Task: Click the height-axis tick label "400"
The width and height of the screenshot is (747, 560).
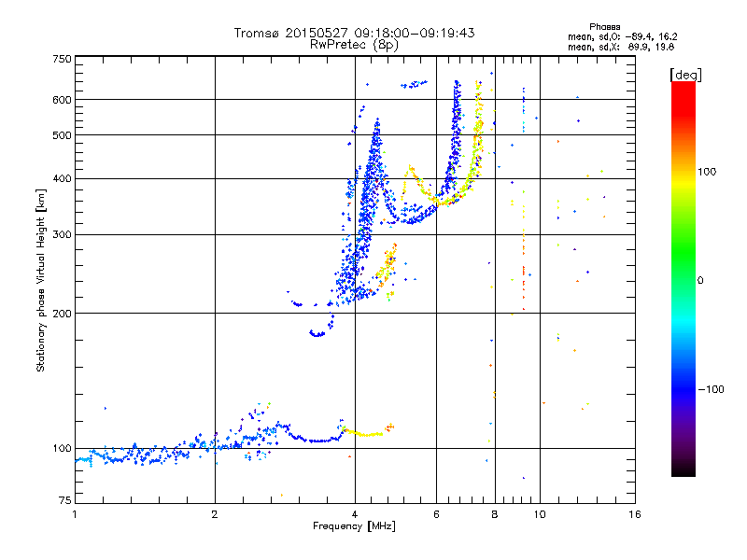Action: [x=63, y=178]
